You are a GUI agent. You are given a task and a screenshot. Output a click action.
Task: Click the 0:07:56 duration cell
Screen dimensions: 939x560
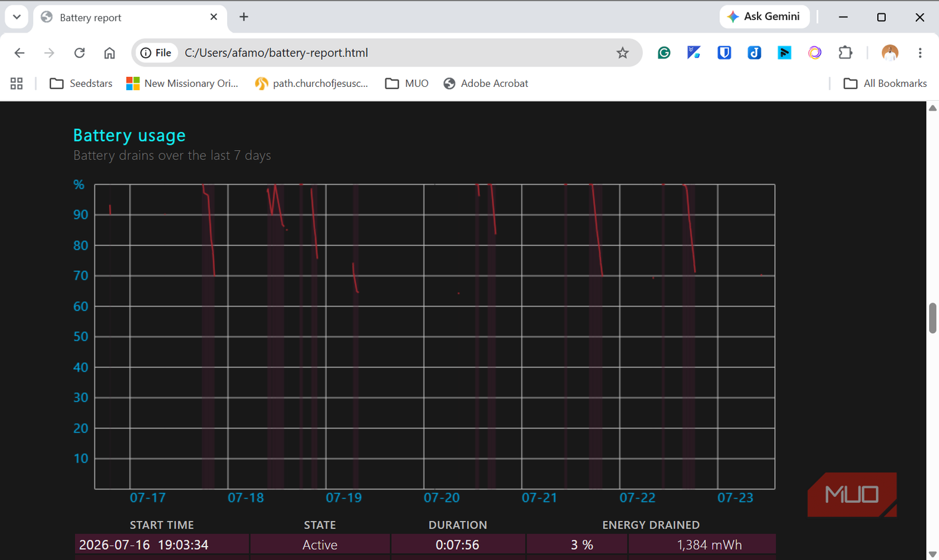458,545
